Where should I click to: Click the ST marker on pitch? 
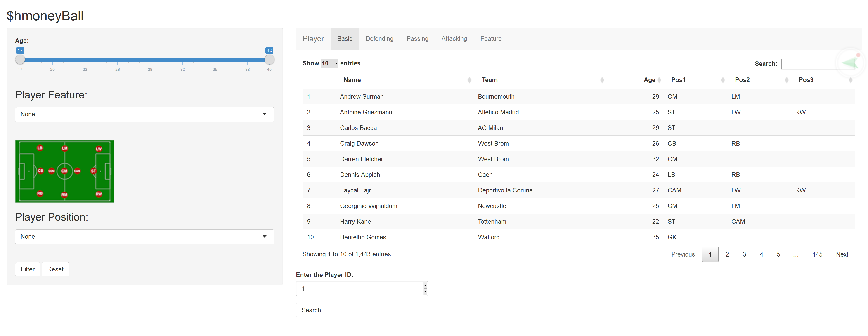[93, 171]
